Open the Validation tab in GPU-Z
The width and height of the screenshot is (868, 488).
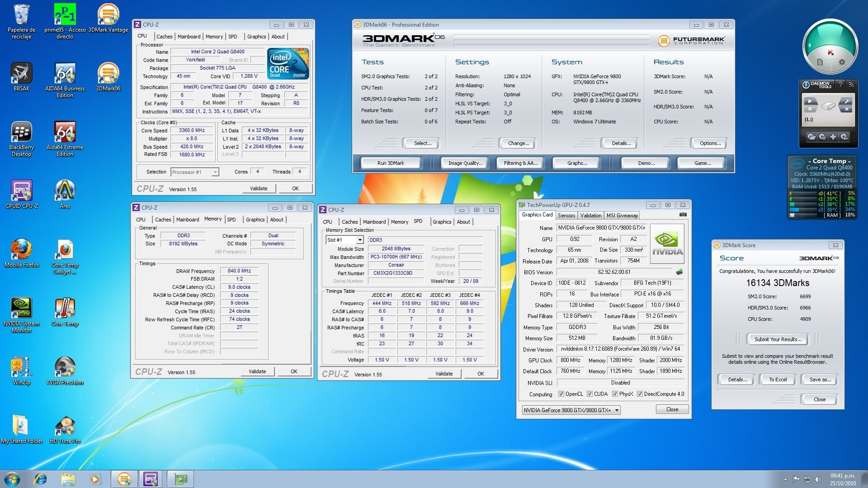(591, 216)
